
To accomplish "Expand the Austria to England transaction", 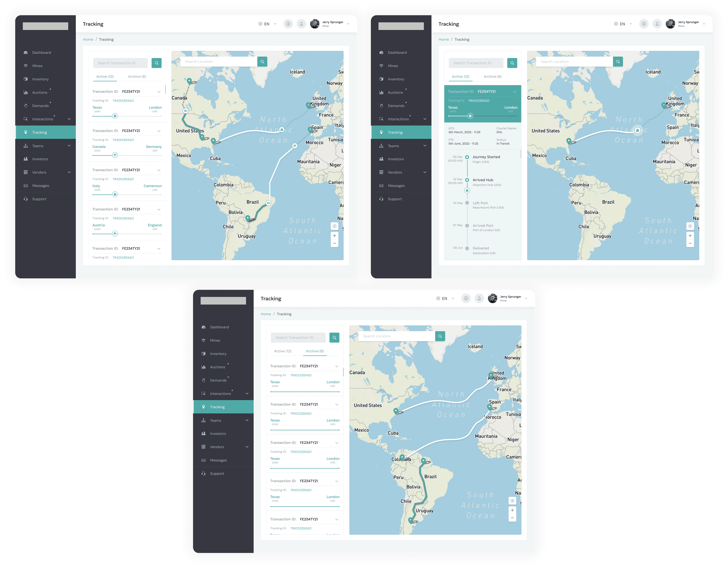I will (x=159, y=209).
